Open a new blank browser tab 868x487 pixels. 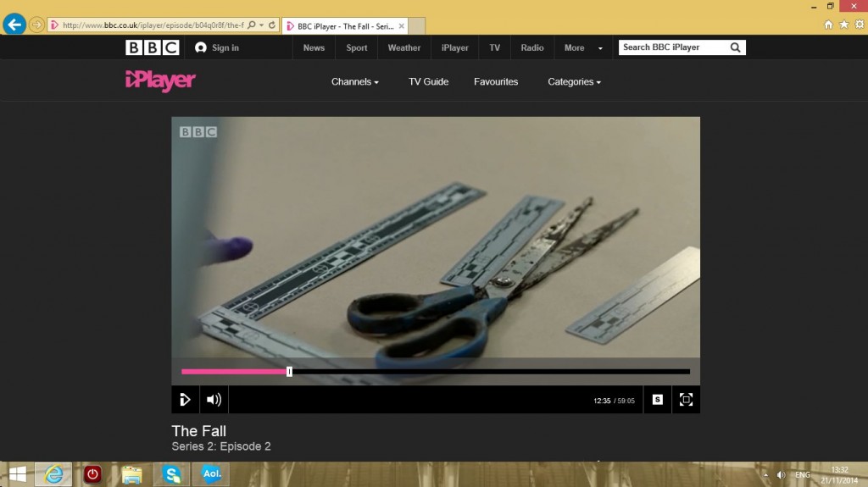point(417,26)
